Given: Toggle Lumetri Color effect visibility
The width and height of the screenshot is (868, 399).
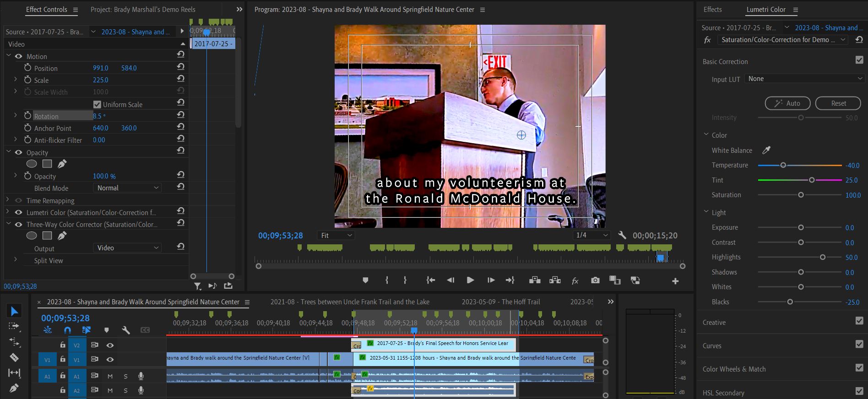Looking at the screenshot, I should 18,212.
